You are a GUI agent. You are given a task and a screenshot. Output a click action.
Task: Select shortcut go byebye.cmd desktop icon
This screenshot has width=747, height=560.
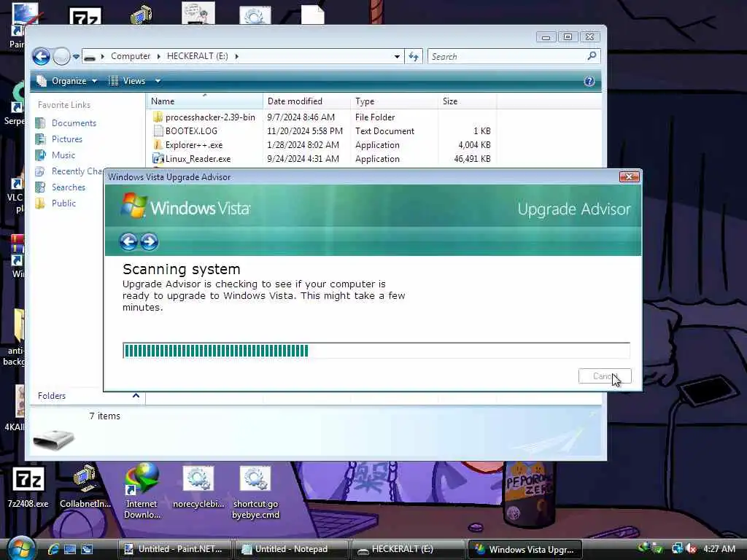(x=255, y=492)
